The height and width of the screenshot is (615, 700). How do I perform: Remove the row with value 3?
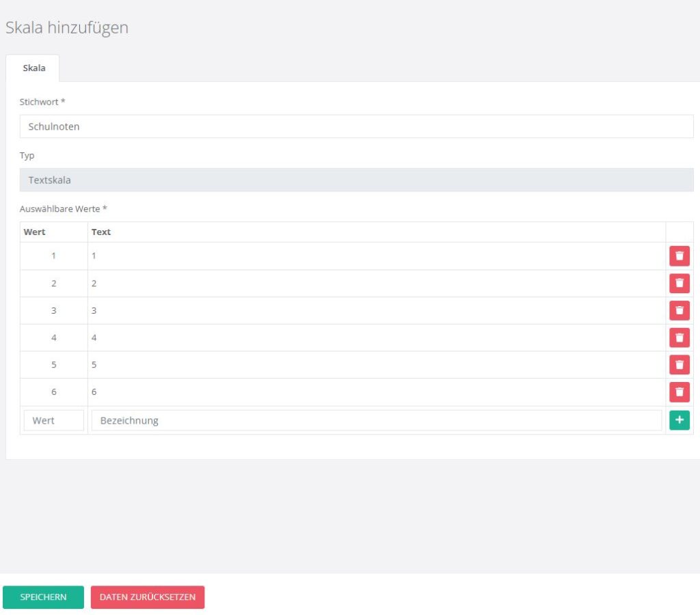679,311
